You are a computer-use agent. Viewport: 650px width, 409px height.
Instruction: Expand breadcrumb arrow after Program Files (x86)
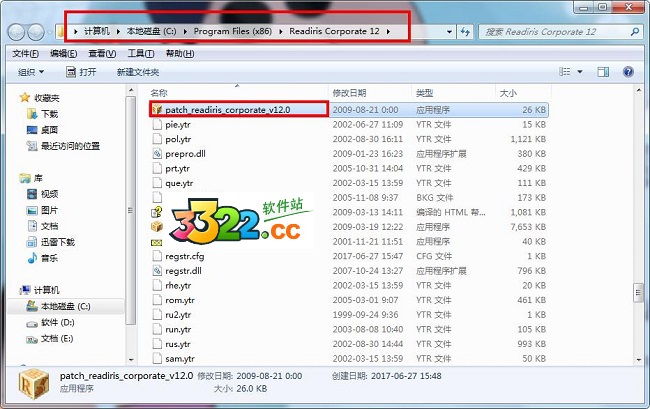coord(281,31)
